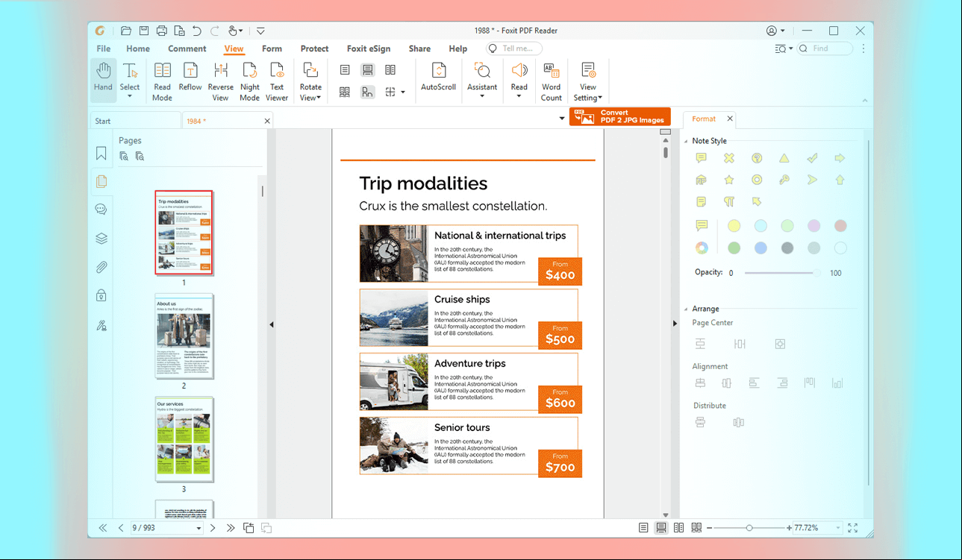The image size is (962, 560).
Task: Switch to the Protect ribbon tab
Action: click(x=314, y=48)
